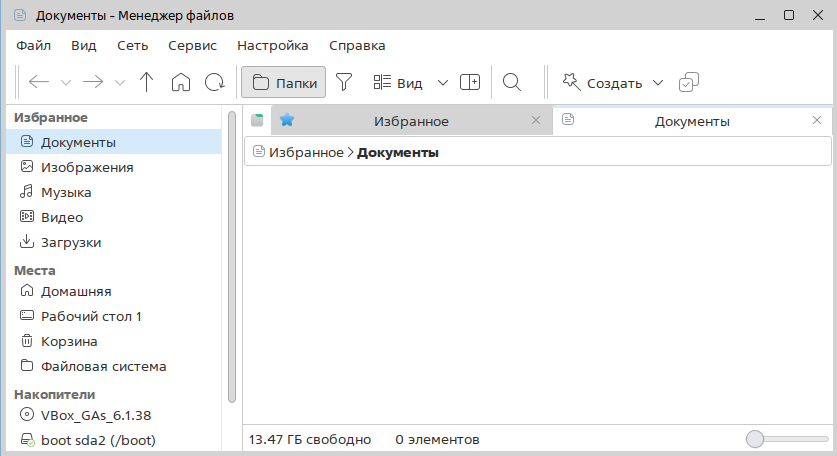Click the Создать button

[x=602, y=82]
